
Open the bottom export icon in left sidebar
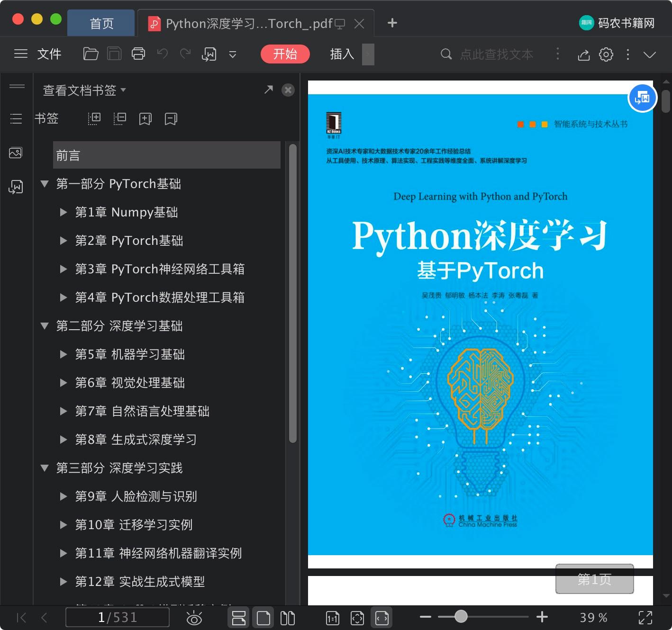(x=16, y=187)
